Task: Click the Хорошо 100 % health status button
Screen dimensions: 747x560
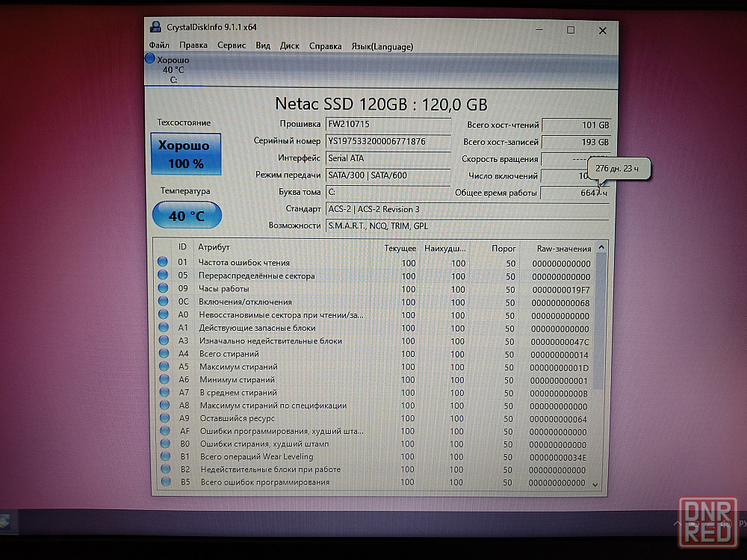Action: (x=186, y=154)
